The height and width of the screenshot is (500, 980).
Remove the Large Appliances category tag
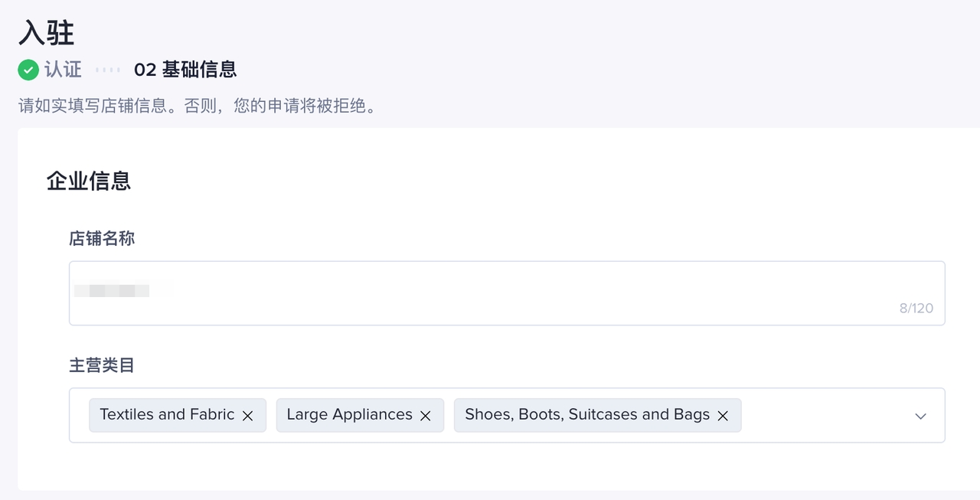[426, 416]
